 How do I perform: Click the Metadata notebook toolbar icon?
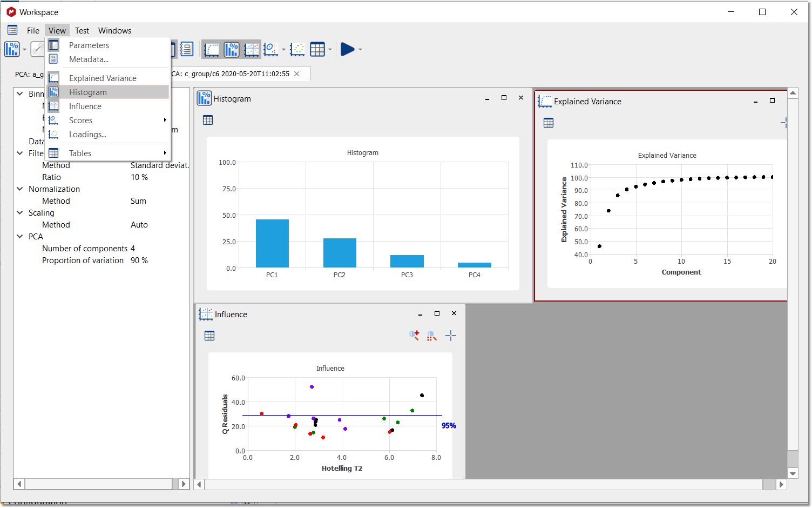[x=186, y=49]
